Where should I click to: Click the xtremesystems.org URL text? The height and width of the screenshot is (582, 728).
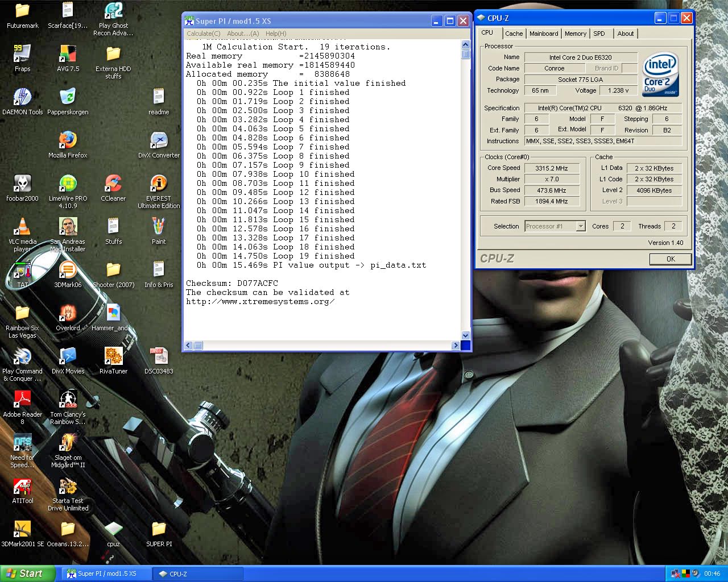pos(260,301)
